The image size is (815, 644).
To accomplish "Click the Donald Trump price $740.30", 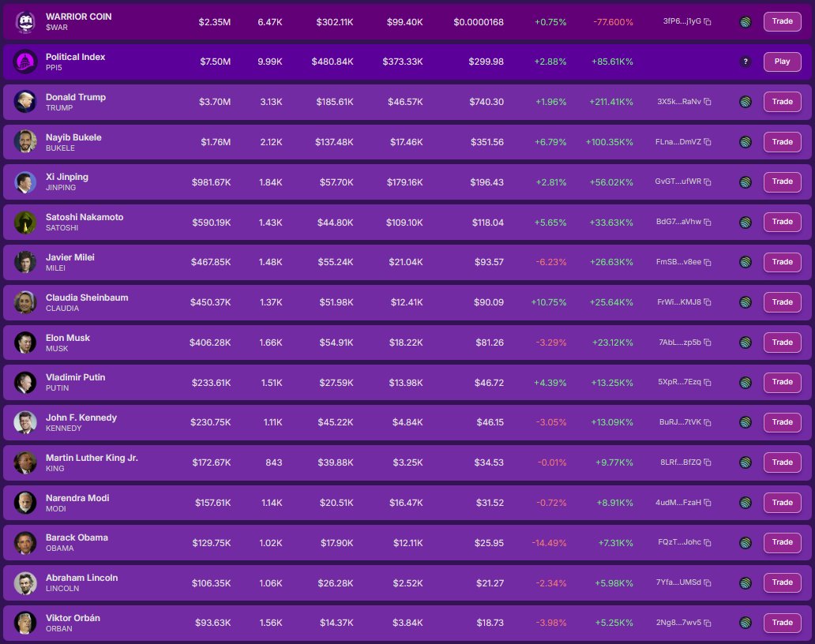I will [486, 102].
